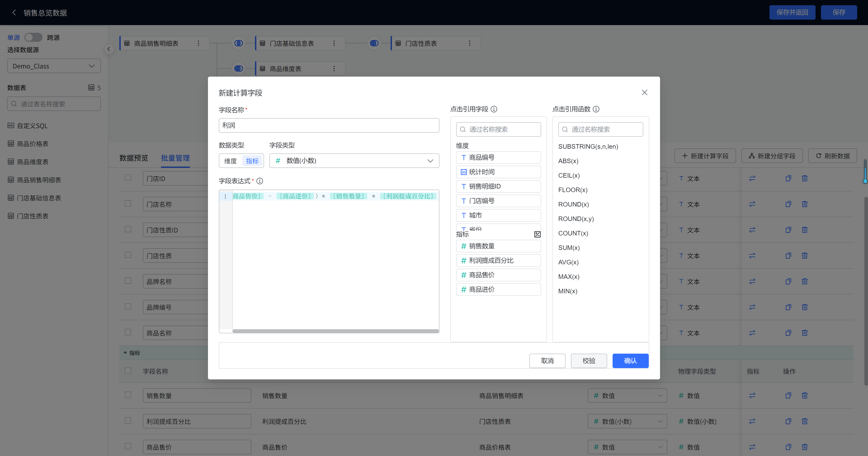Click the field name input containing 利润
This screenshot has height=456, width=868.
pos(329,125)
